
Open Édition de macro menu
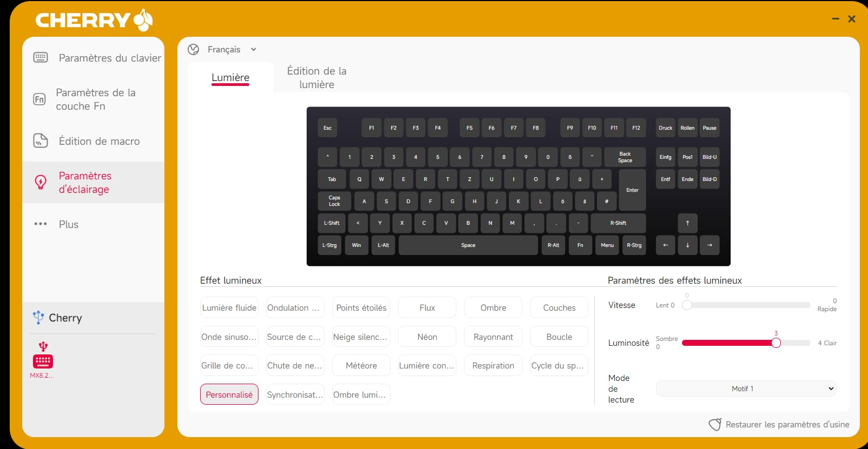tap(93, 141)
